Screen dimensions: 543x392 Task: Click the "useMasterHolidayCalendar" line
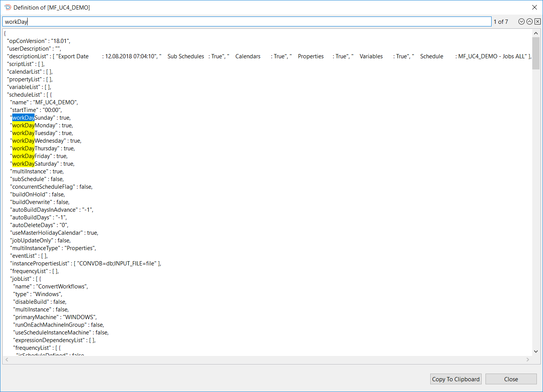54,233
